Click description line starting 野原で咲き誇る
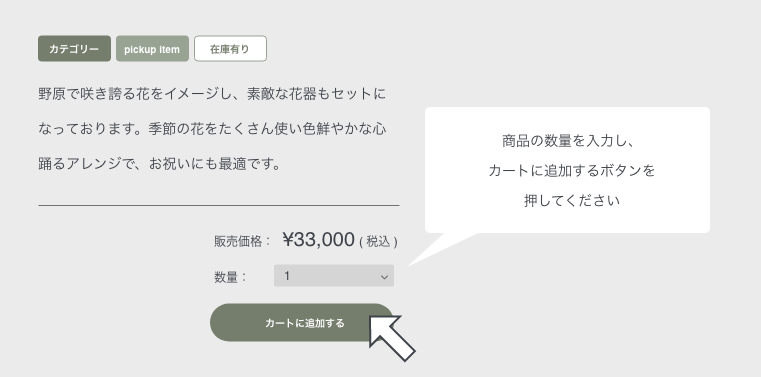761x377 pixels. tap(212, 94)
